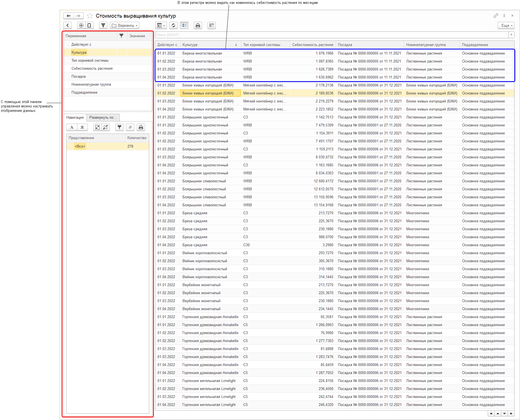
Task: Click the trash delete icon in left toolbar
Action: coord(89,26)
